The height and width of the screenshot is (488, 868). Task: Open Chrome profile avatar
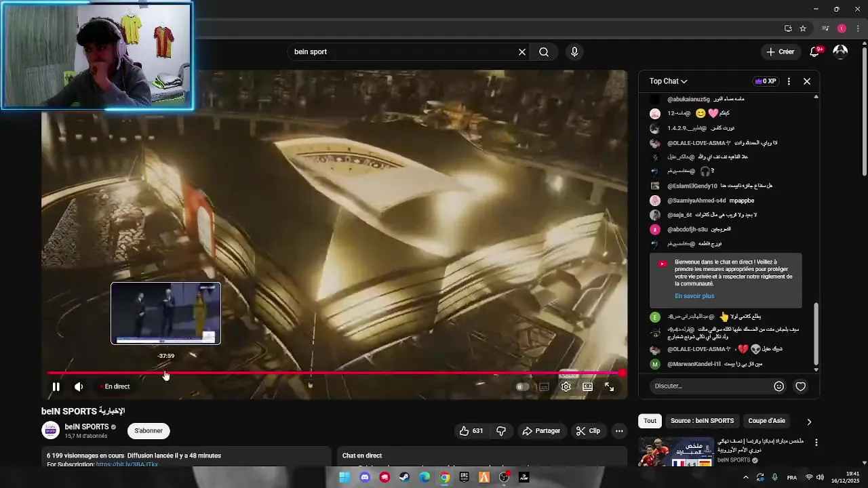[x=842, y=28]
